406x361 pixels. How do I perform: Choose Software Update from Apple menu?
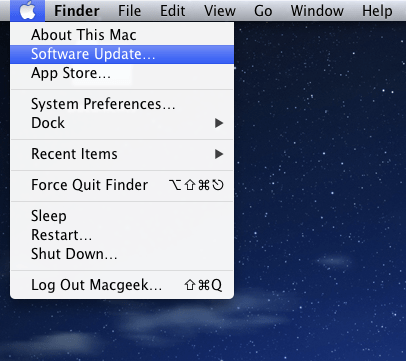coord(122,54)
